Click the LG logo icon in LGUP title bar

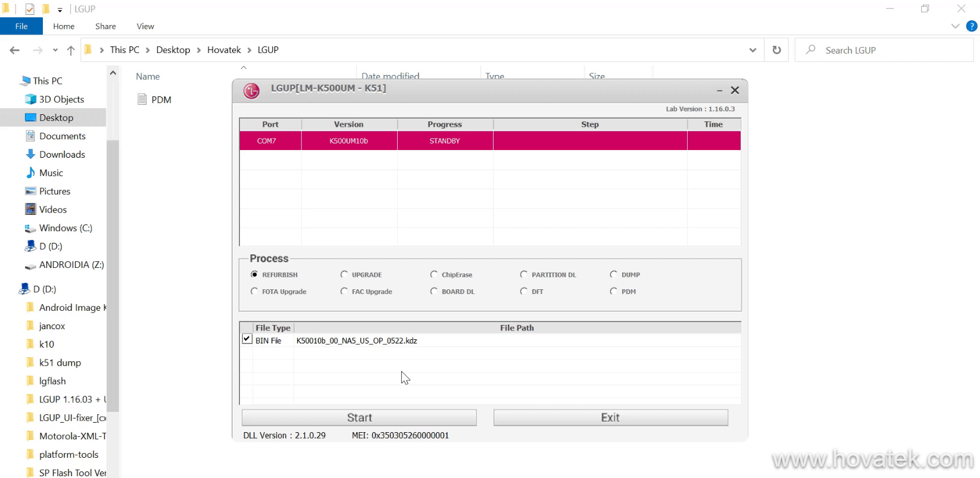pos(251,91)
